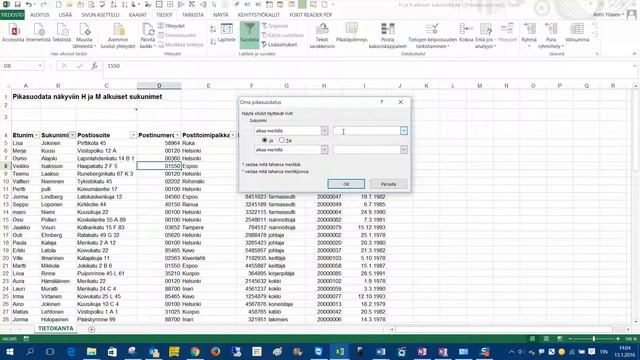The height and width of the screenshot is (360, 640).
Task: Open Chrome from the taskbar
Action: click(195, 351)
